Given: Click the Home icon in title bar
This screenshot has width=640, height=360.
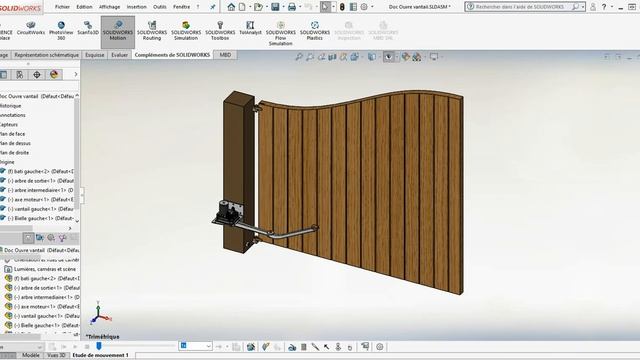Looking at the screenshot, I should pos(231,7).
